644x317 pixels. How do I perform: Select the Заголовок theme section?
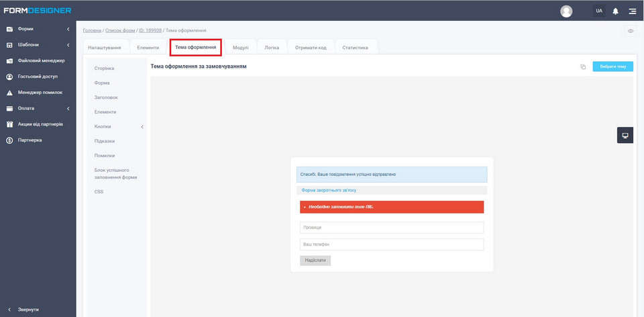pyautogui.click(x=106, y=97)
